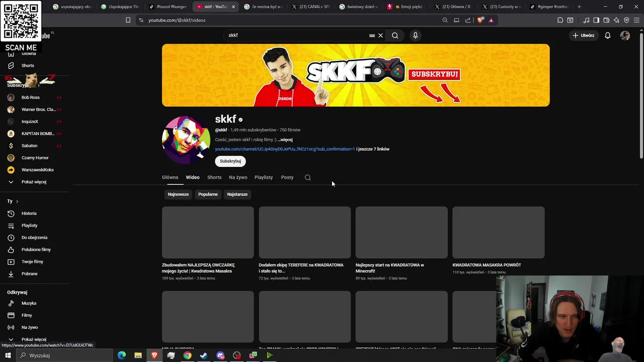This screenshot has height=362, width=644.
Task: Open the account avatar menu
Action: click(625, 35)
